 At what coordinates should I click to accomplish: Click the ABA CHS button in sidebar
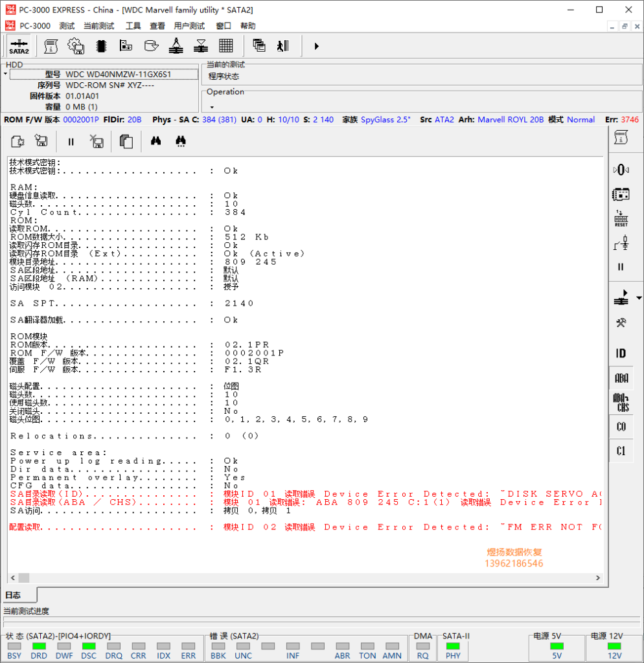point(621,402)
